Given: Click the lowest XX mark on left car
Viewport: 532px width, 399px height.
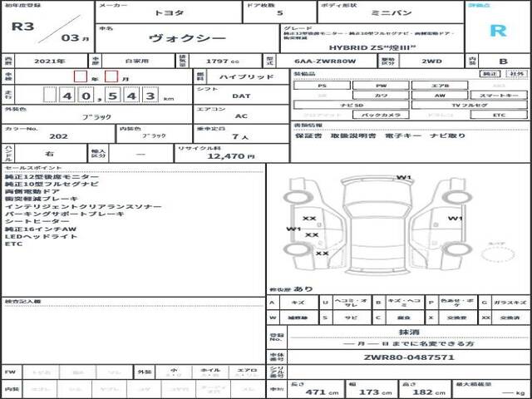Looking at the screenshot, I should click(x=322, y=253).
